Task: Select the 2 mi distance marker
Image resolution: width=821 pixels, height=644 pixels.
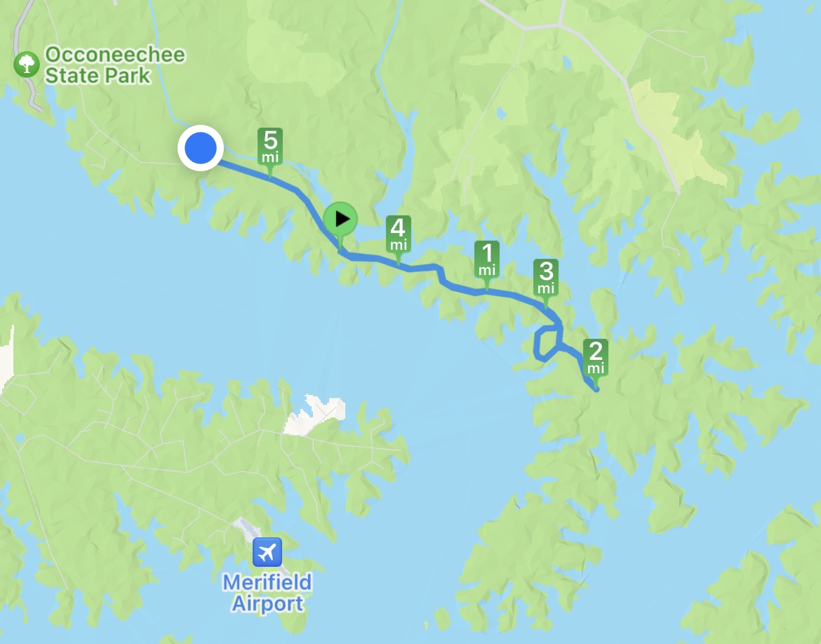Action: [x=595, y=357]
